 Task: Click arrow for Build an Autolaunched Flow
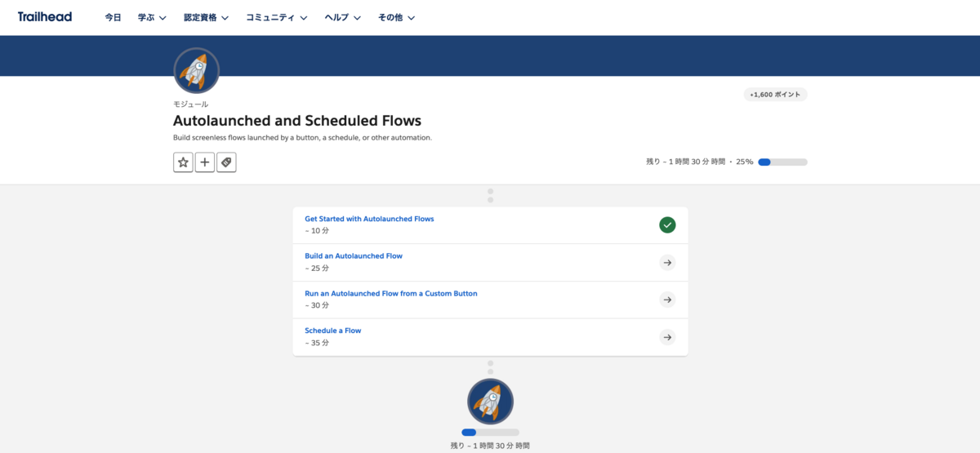click(x=667, y=262)
